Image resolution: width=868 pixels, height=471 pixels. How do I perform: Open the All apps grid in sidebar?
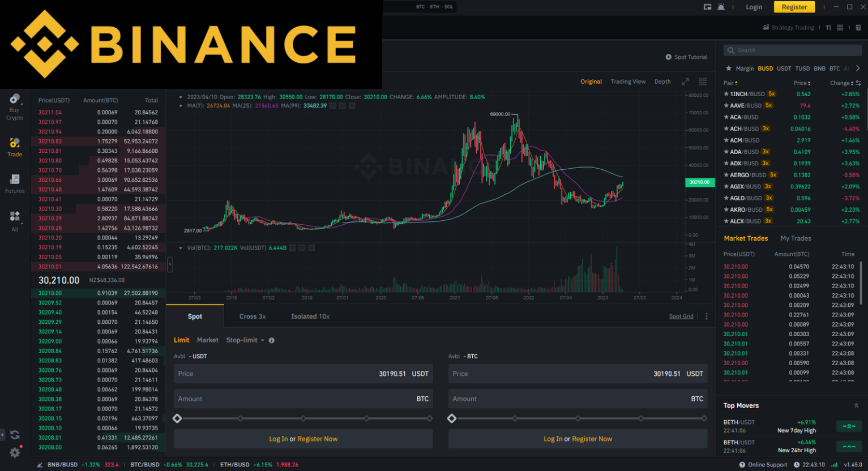pos(15,221)
